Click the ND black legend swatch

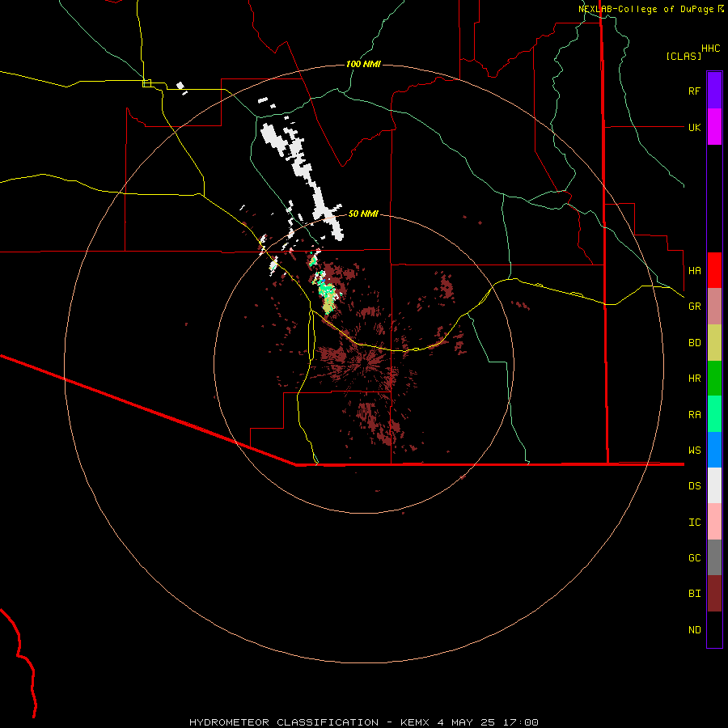click(714, 629)
